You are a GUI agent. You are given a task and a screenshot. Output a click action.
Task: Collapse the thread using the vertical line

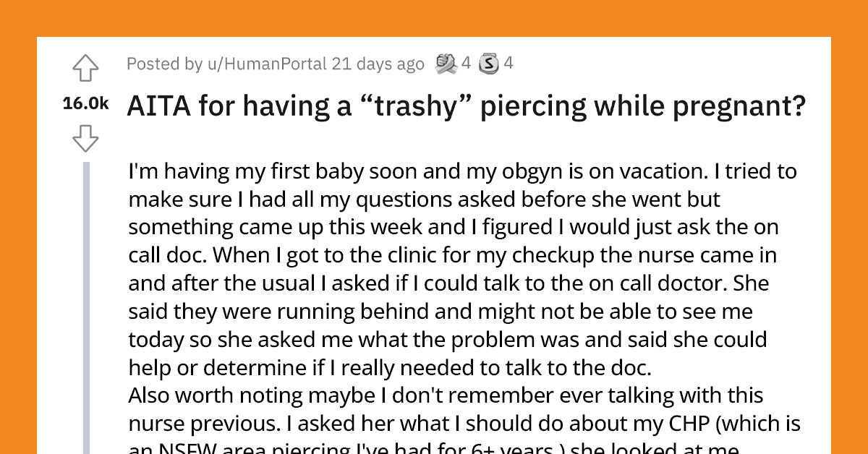coord(86,304)
